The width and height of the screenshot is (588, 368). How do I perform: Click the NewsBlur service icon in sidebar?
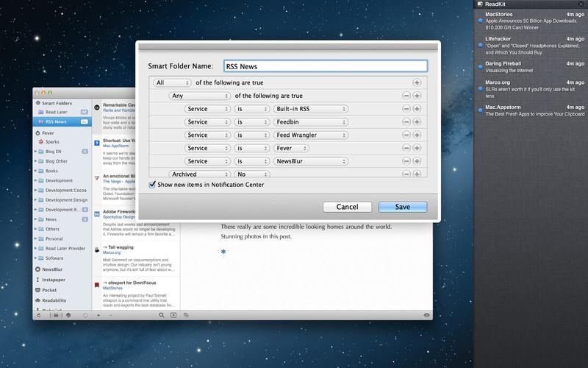38,269
